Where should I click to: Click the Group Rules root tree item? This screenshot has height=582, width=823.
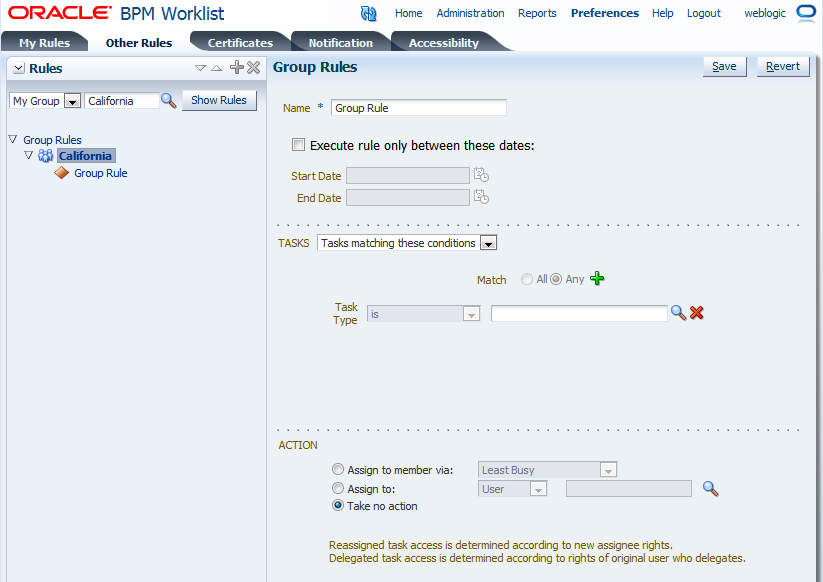(52, 140)
